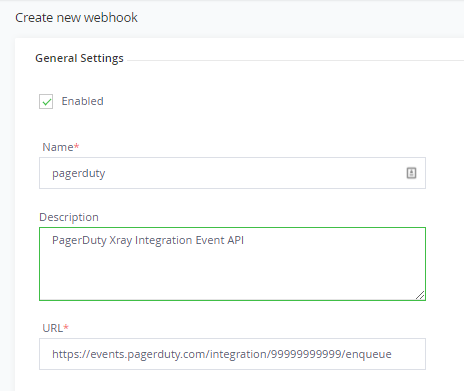Click the Enabled label text
Screen dimensions: 464x391
pos(82,101)
